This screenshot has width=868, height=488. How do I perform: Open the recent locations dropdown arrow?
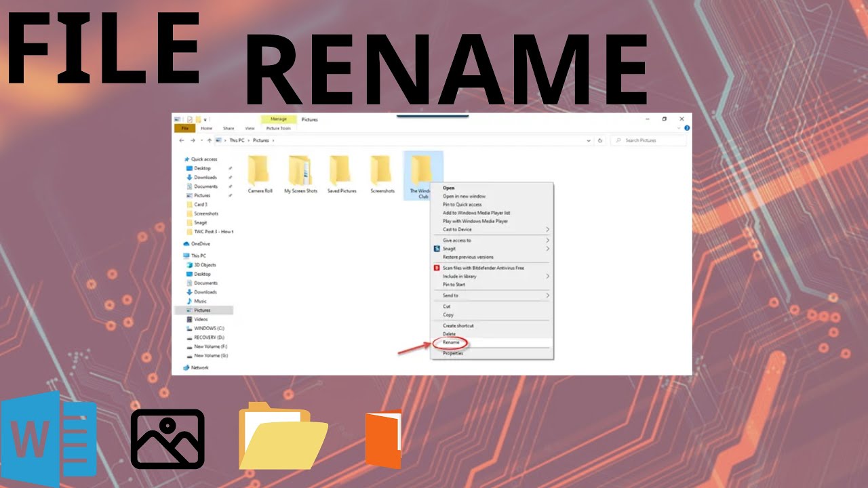(x=201, y=140)
